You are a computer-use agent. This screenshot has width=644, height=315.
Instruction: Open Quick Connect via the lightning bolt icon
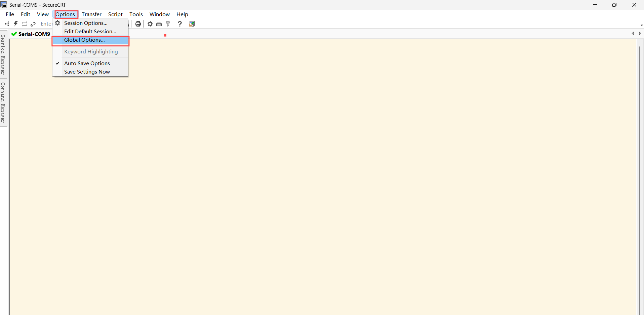(15, 24)
